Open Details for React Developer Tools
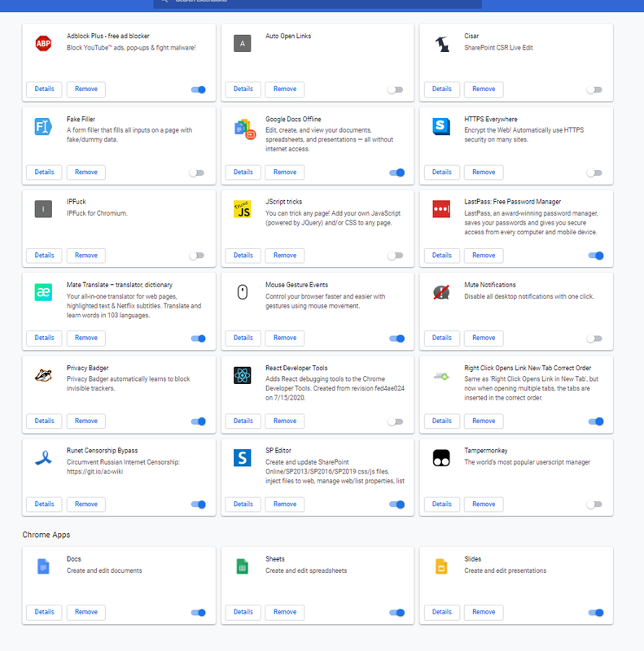Viewport: 644px width, 651px height. [243, 421]
